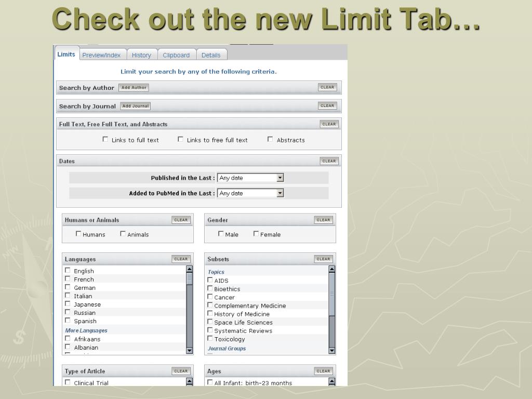Check the English language box

point(68,270)
